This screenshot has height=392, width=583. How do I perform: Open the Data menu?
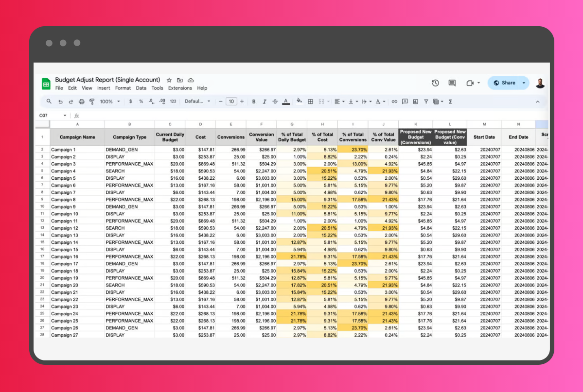point(141,88)
